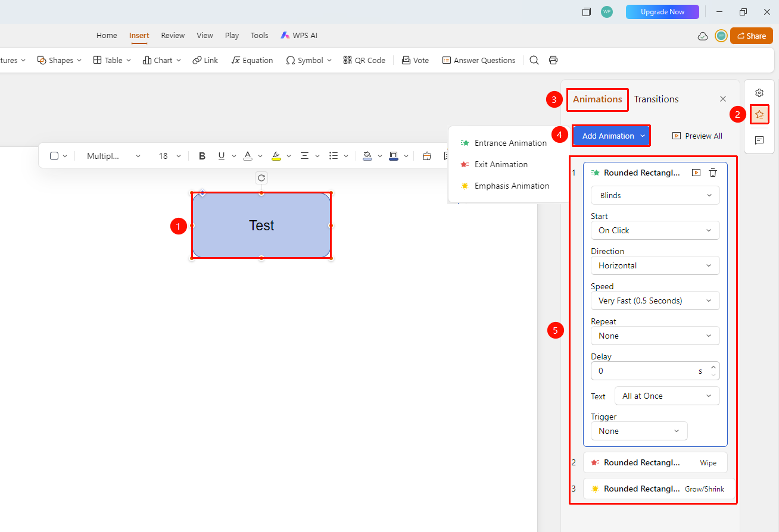779x532 pixels.
Task: Play the first animation preview icon
Action: 696,173
